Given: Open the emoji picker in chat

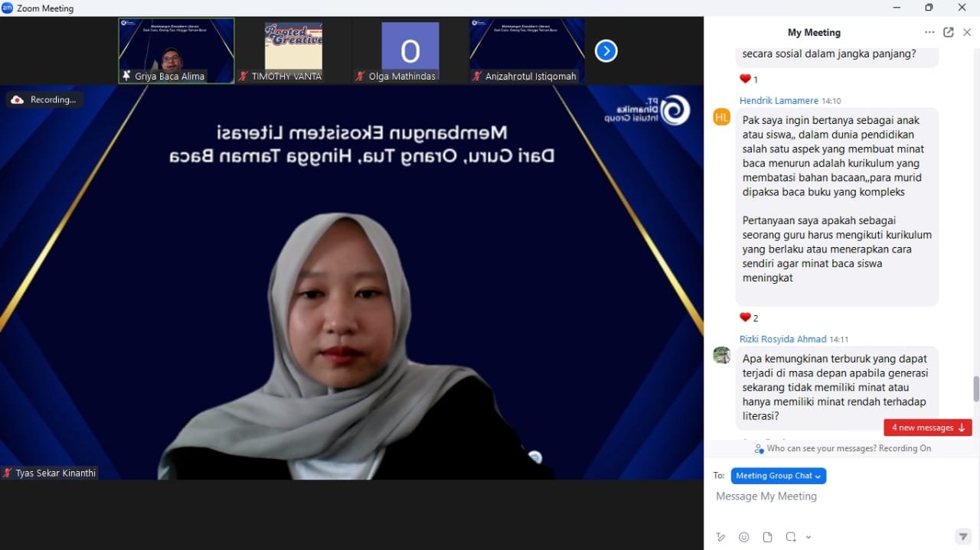Looking at the screenshot, I should pyautogui.click(x=743, y=537).
